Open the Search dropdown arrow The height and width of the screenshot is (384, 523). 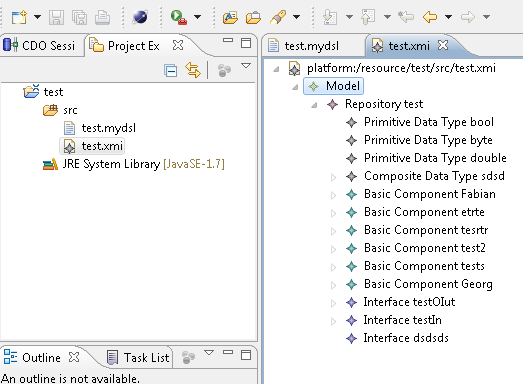tap(296, 17)
